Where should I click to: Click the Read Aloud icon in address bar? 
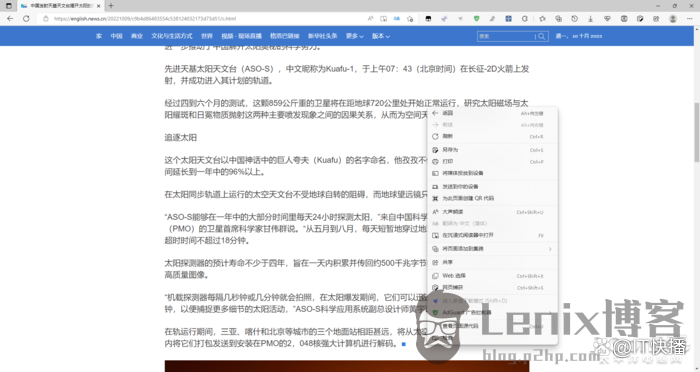371,19
